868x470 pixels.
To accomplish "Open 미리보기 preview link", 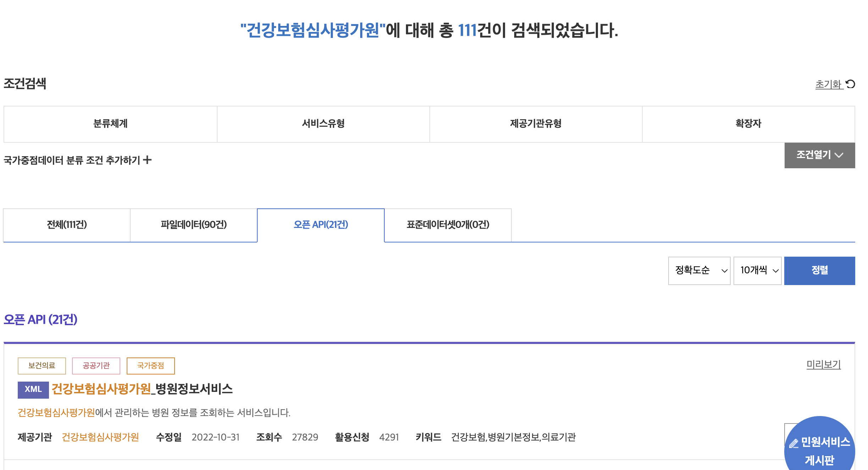I will pos(823,364).
